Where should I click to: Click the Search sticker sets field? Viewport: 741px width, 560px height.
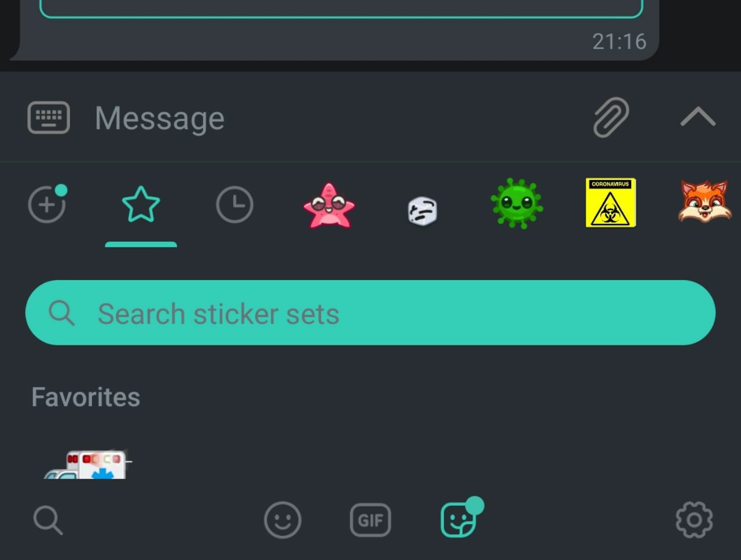tap(370, 313)
